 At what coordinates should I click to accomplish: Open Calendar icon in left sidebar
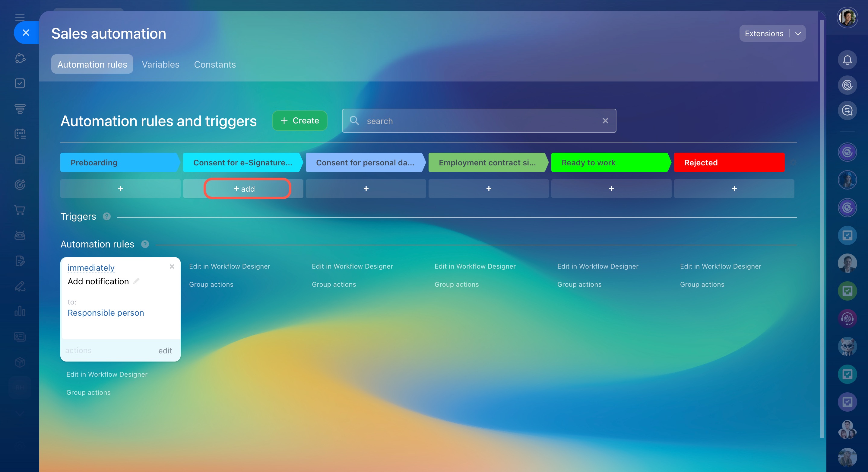coord(20,134)
